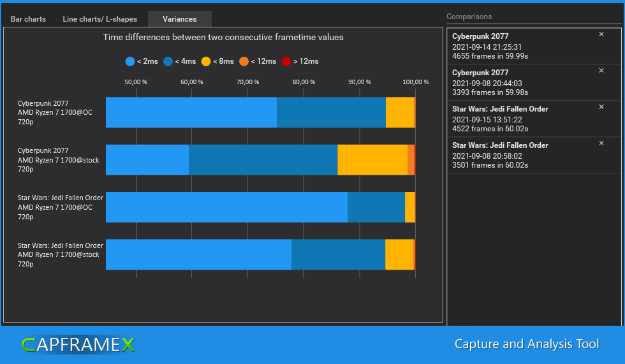This screenshot has height=364, width=625.
Task: Click the Star Wars @OC < 2ms bar segment
Action: (227, 207)
